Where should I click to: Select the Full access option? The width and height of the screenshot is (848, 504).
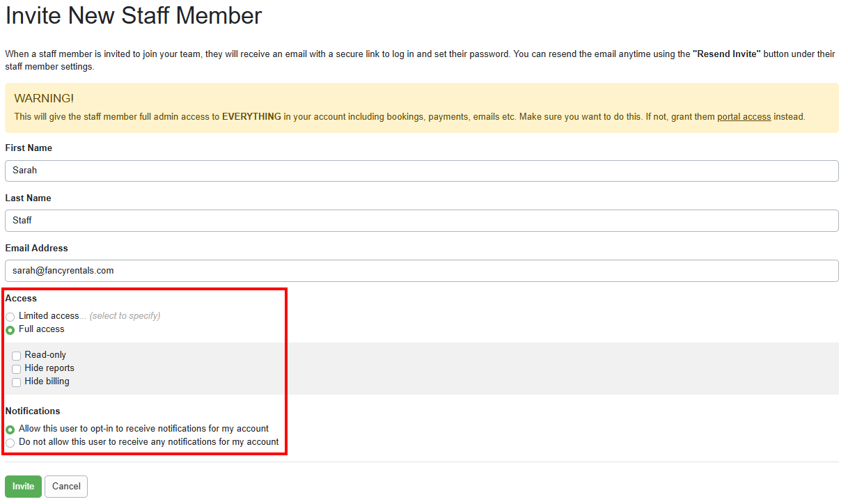click(x=10, y=329)
